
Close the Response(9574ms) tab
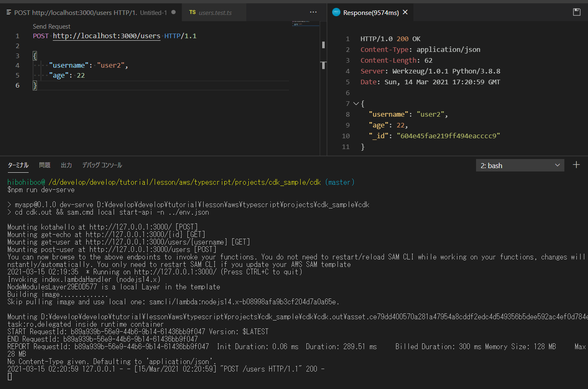point(405,12)
